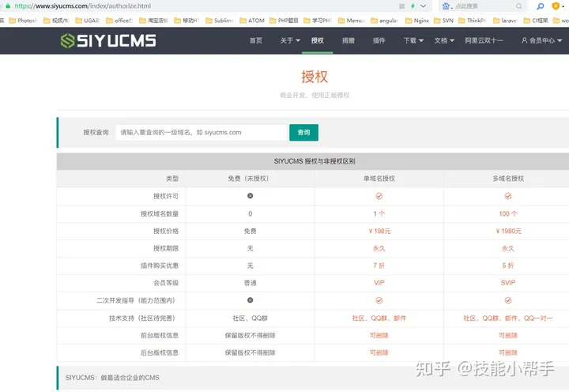Click the ¥ 198元 price cell

[x=379, y=232]
